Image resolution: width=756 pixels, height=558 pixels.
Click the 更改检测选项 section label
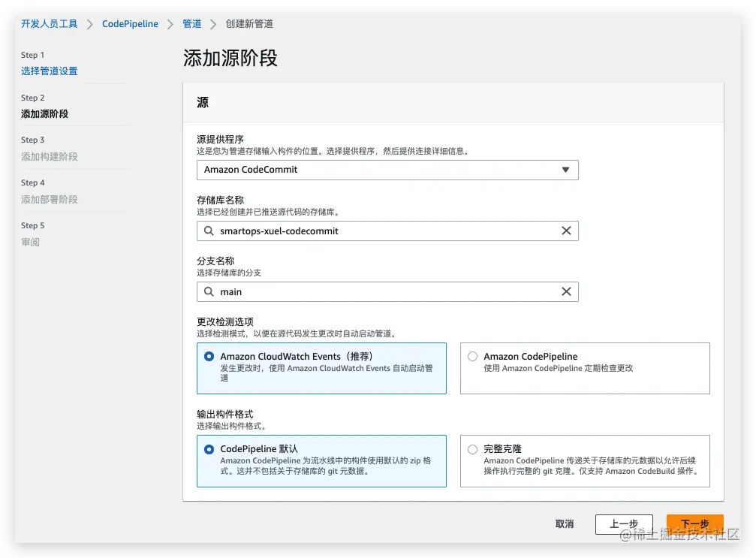[225, 321]
